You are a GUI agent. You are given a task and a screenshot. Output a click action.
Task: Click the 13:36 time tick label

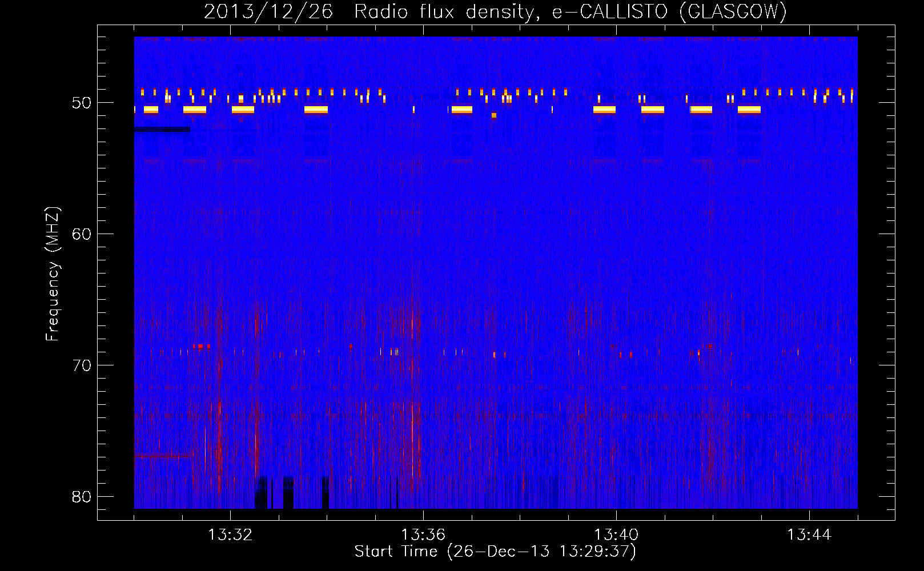(x=423, y=535)
